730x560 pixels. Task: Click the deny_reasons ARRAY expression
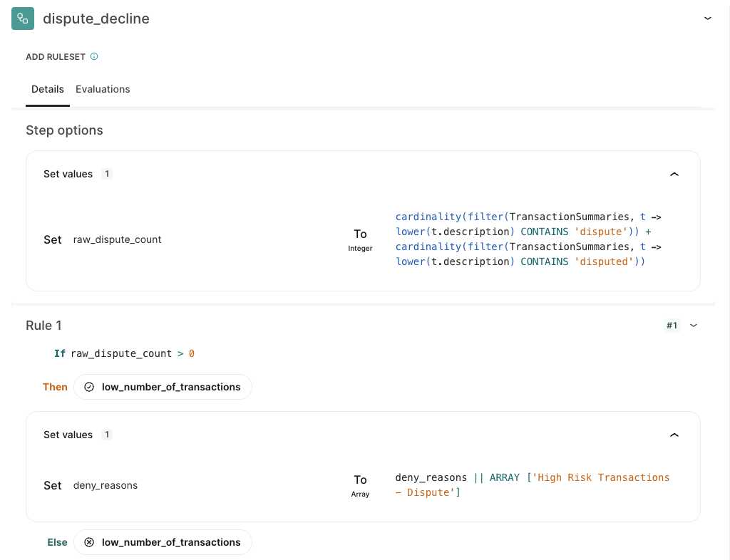coord(532,485)
